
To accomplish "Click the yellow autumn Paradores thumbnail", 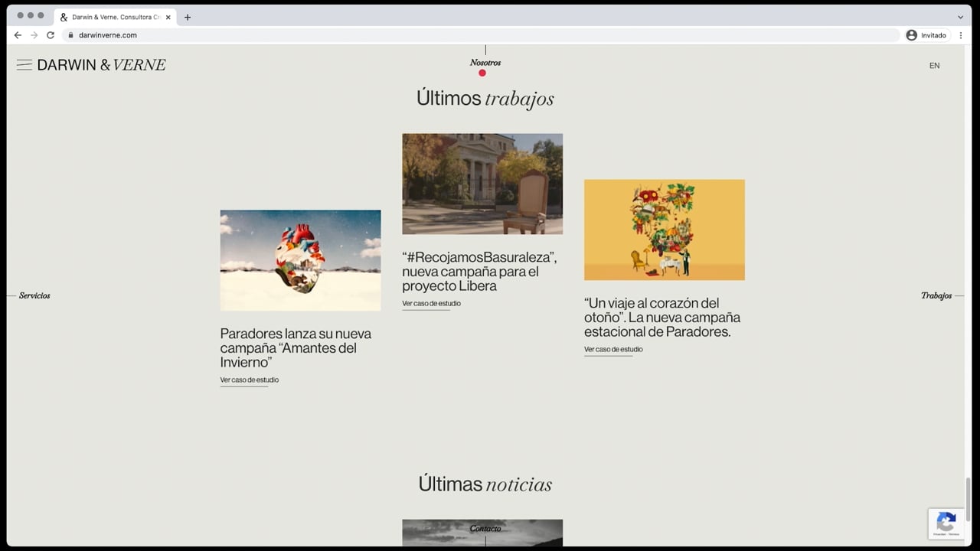I will tap(665, 230).
